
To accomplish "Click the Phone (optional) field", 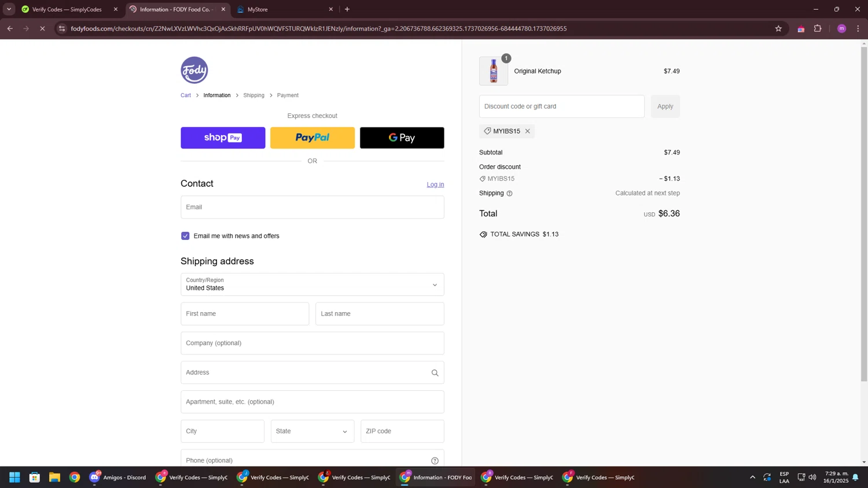I will (312, 458).
